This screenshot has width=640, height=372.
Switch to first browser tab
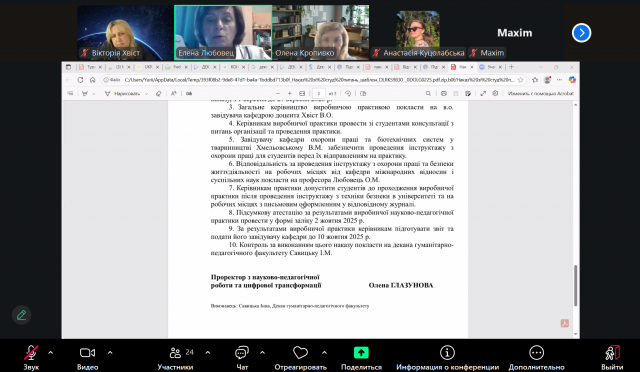(x=90, y=67)
